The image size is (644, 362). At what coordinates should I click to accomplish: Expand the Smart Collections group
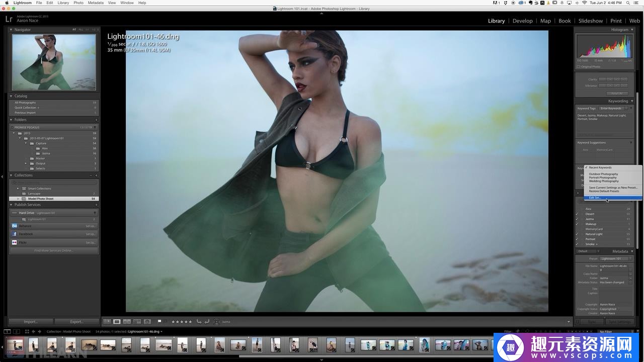(x=18, y=189)
